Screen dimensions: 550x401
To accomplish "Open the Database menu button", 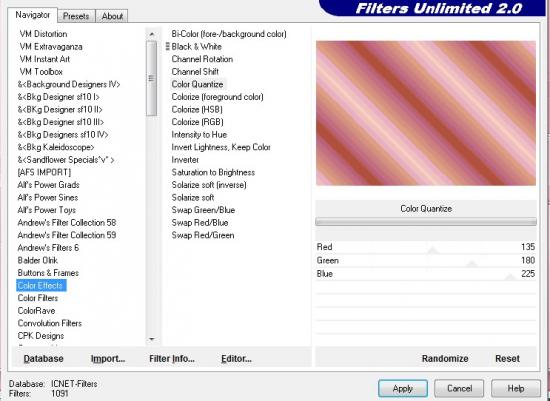I will click(x=43, y=359).
